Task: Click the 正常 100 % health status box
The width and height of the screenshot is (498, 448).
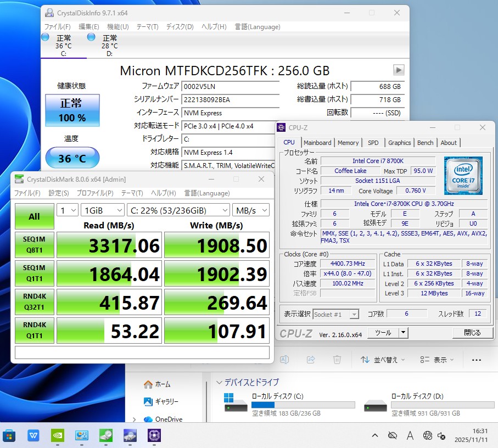Action: pos(72,110)
